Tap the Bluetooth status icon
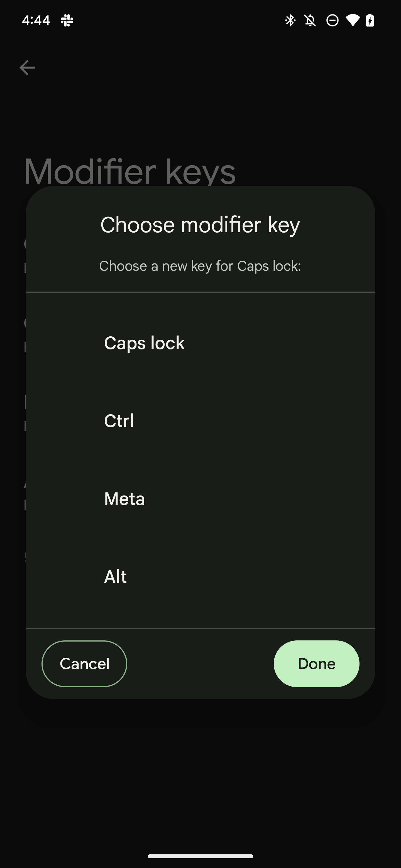Viewport: 401px width, 868px height. click(290, 21)
